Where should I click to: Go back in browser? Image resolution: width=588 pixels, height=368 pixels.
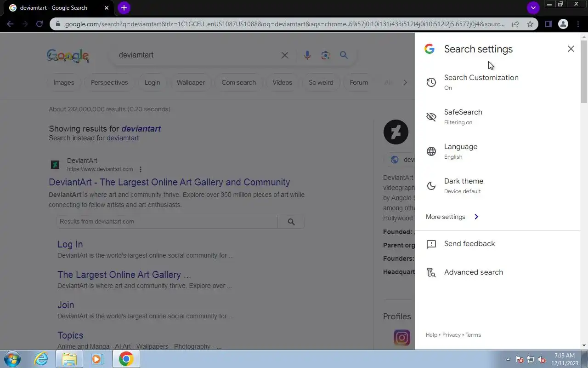(x=10, y=24)
